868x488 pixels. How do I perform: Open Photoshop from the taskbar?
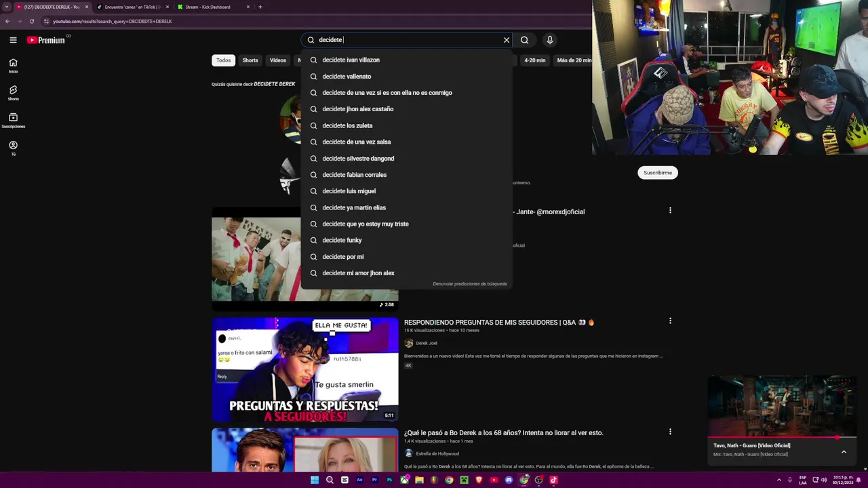pyautogui.click(x=389, y=480)
